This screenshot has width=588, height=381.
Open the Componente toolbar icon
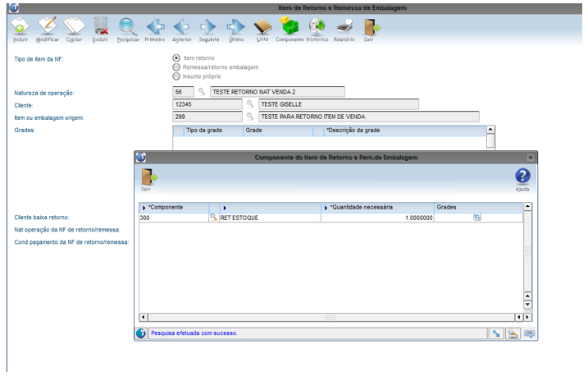tap(289, 26)
